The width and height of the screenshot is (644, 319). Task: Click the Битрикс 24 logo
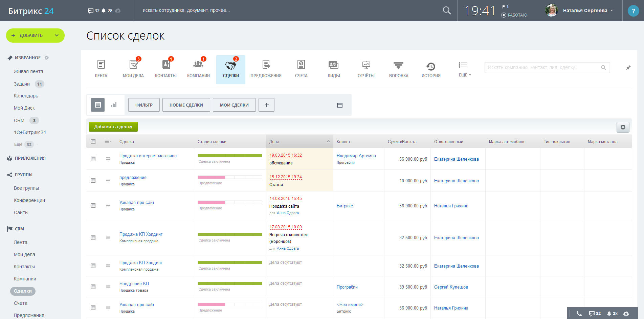coord(31,11)
